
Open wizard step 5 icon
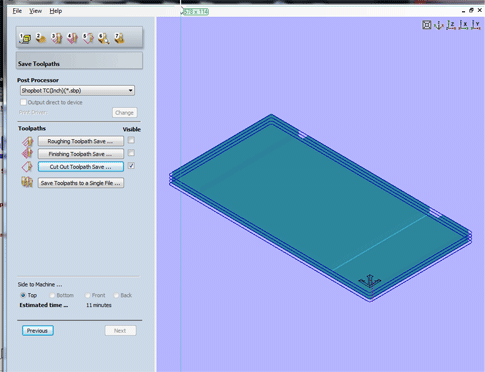[88, 38]
